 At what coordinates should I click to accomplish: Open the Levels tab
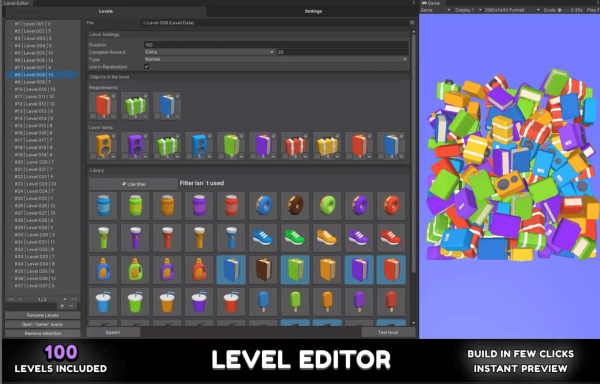point(106,11)
